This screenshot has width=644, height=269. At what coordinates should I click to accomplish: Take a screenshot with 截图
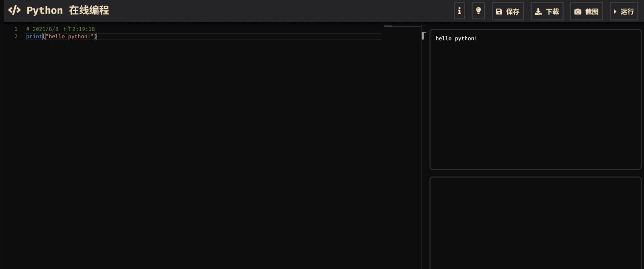(587, 12)
